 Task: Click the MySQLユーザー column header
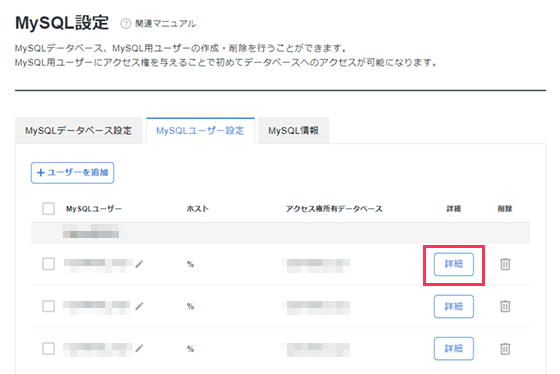pyautogui.click(x=94, y=209)
